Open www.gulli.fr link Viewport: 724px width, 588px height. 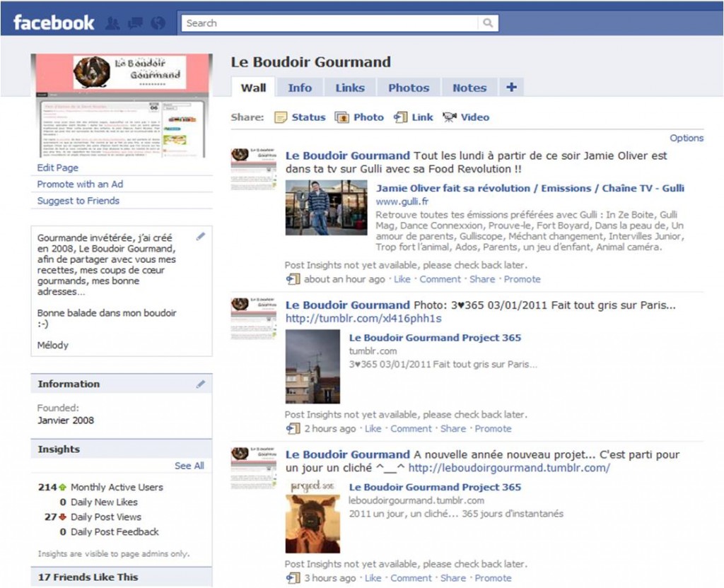[402, 201]
